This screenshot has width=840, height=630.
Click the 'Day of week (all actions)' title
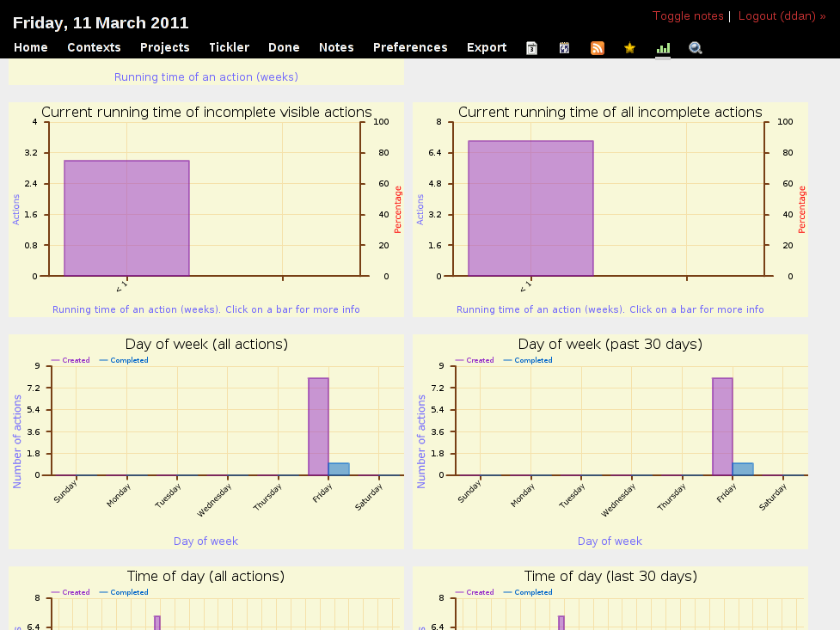[206, 344]
